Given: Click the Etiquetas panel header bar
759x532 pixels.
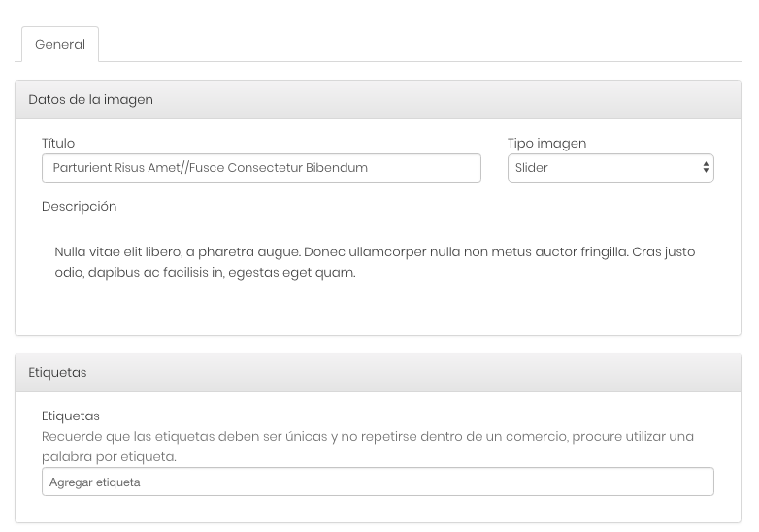Looking at the screenshot, I should pyautogui.click(x=379, y=373).
